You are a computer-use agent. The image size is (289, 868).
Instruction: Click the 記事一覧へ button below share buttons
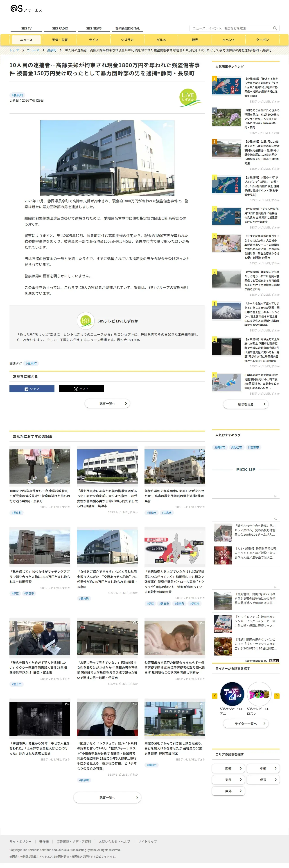click(x=107, y=403)
